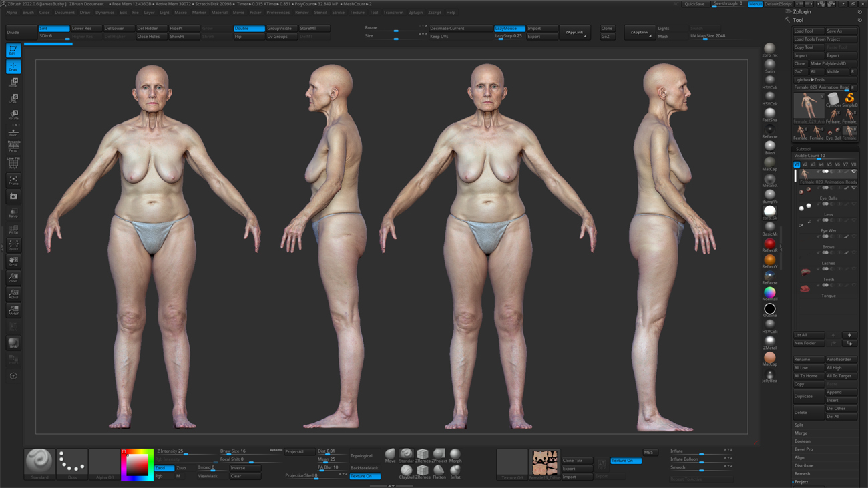
Task: Click the QuickSave button
Action: 694,4
